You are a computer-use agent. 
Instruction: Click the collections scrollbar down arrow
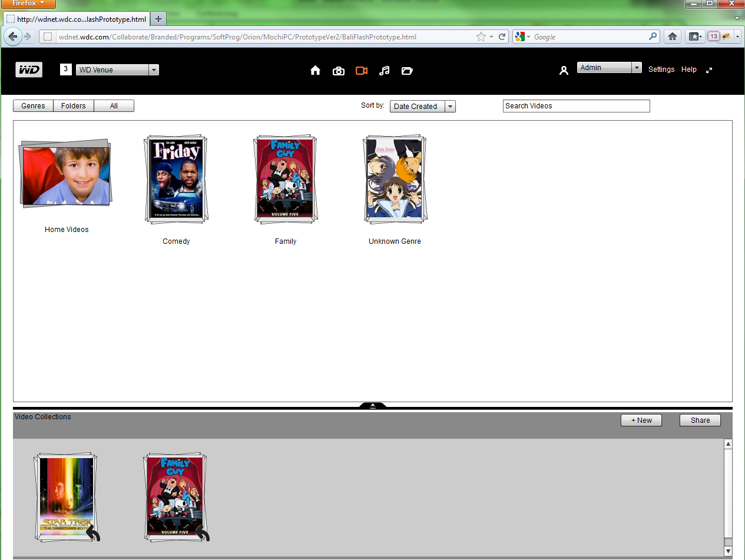(728, 551)
